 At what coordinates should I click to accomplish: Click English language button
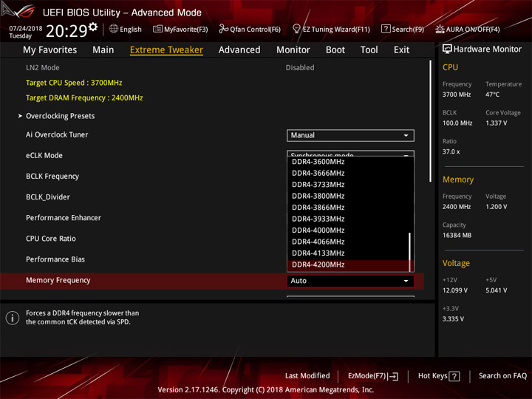coord(126,29)
